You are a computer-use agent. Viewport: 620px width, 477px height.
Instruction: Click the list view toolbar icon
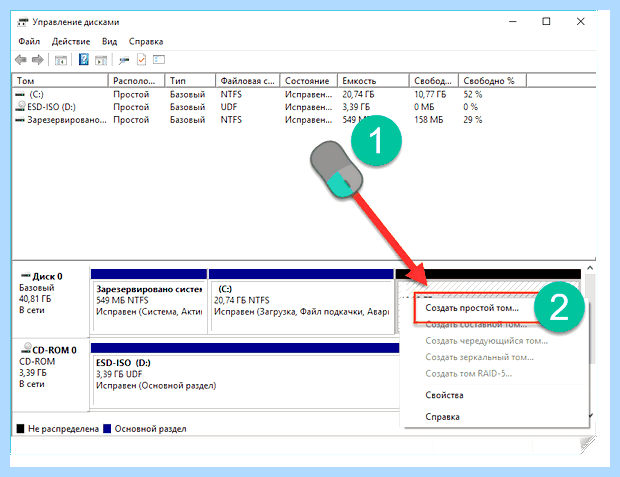pos(159,60)
